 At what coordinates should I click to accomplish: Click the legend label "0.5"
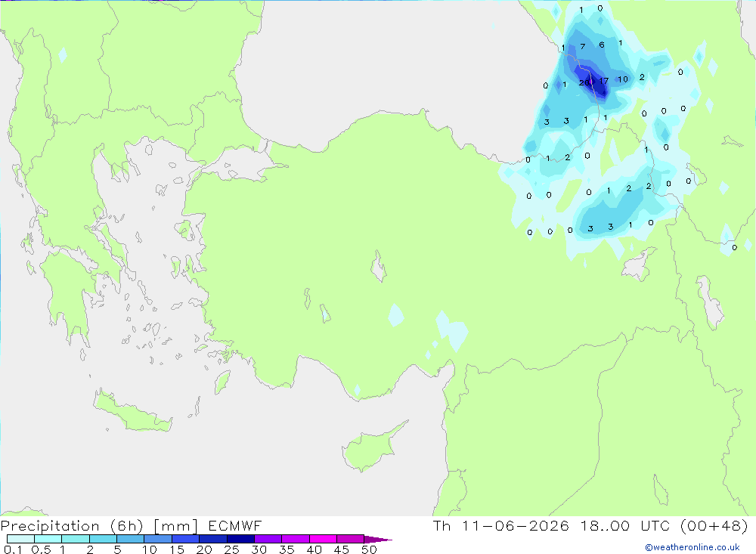tap(41, 549)
